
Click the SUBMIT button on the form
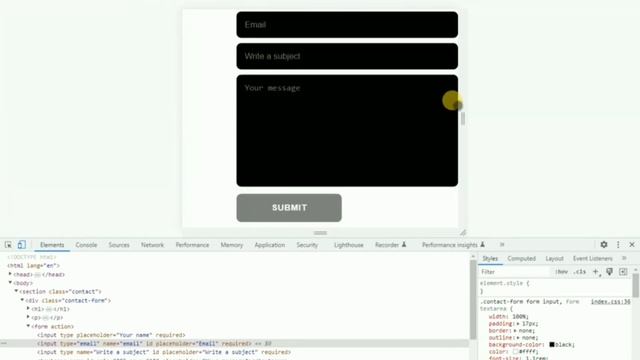(x=289, y=208)
